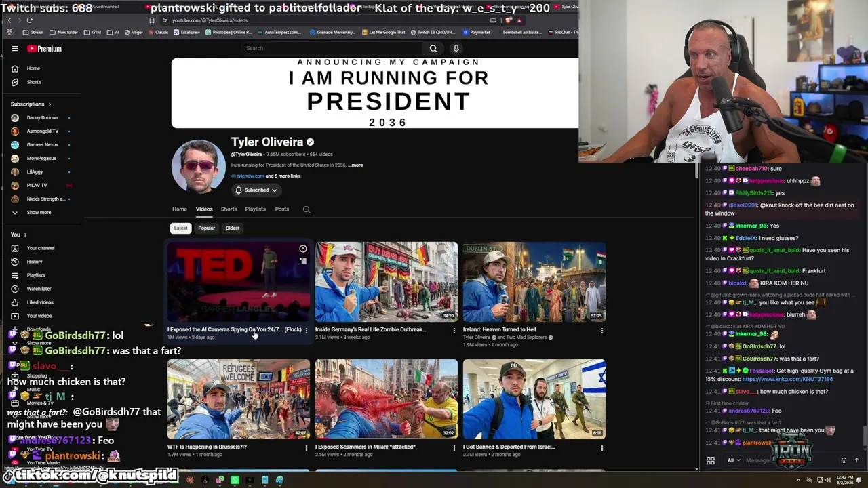Click the YouTube search input field
This screenshot has width=868, height=488.
coord(332,48)
